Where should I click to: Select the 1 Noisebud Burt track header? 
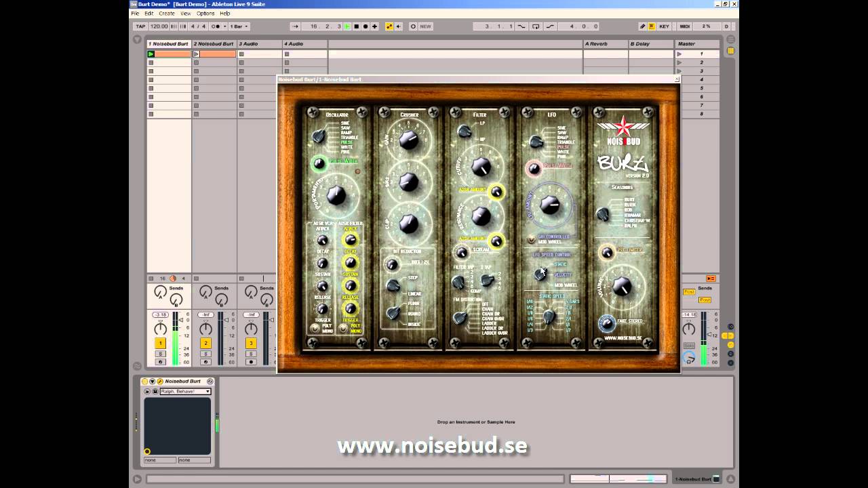(x=169, y=44)
